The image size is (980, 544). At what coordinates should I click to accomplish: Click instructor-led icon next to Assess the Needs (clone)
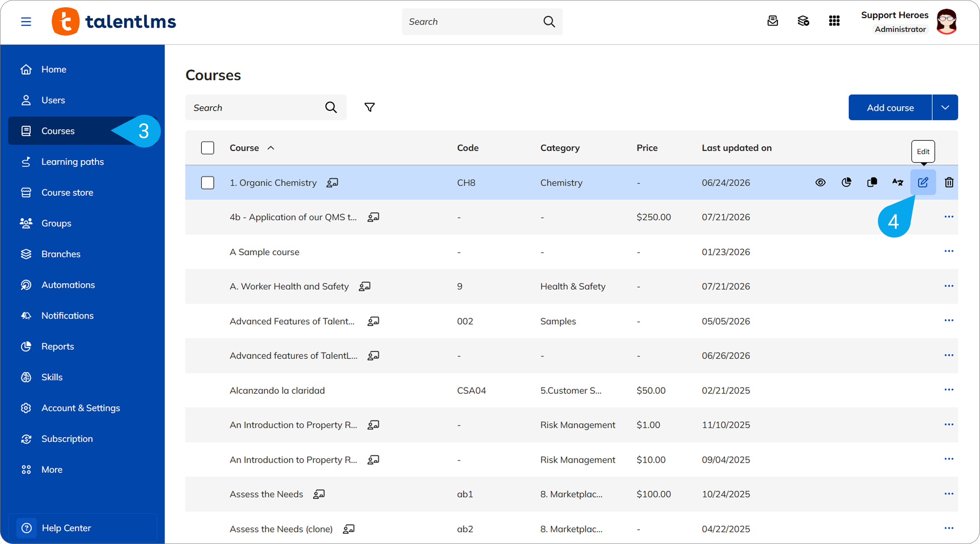pyautogui.click(x=349, y=529)
